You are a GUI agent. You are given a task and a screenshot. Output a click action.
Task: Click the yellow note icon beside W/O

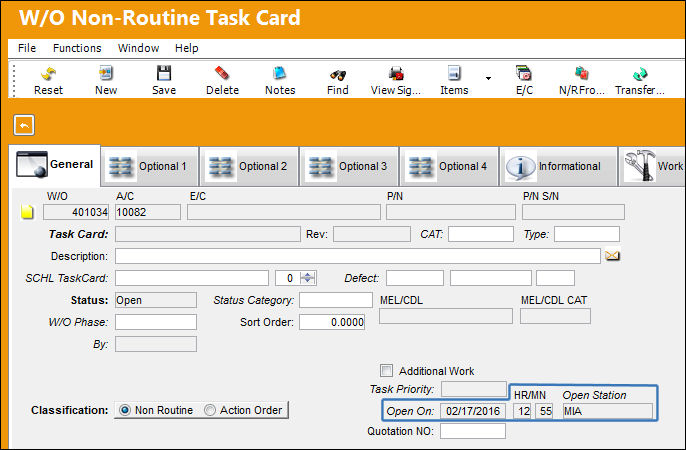tap(27, 212)
